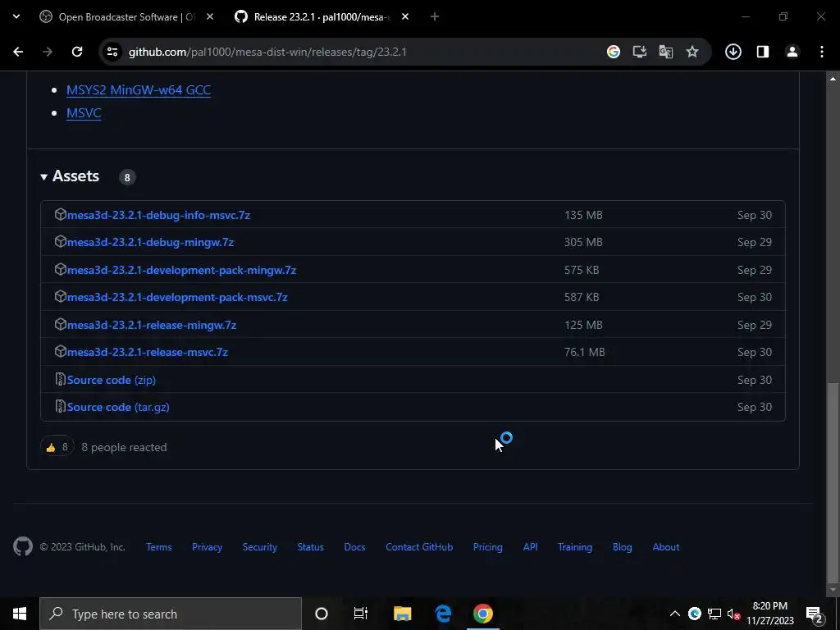
Task: Download mesa3d-23.2.1-debug-mingw.7z
Action: tap(151, 242)
